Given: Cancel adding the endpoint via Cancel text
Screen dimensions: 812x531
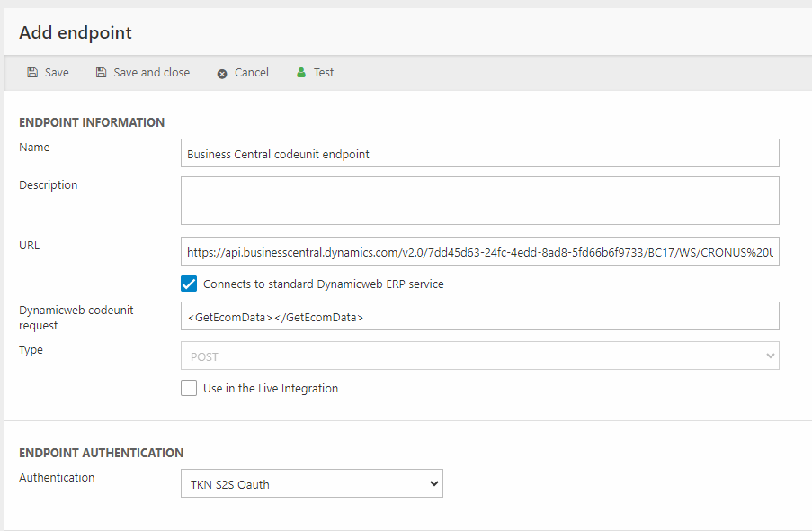Looking at the screenshot, I should pyautogui.click(x=252, y=73).
